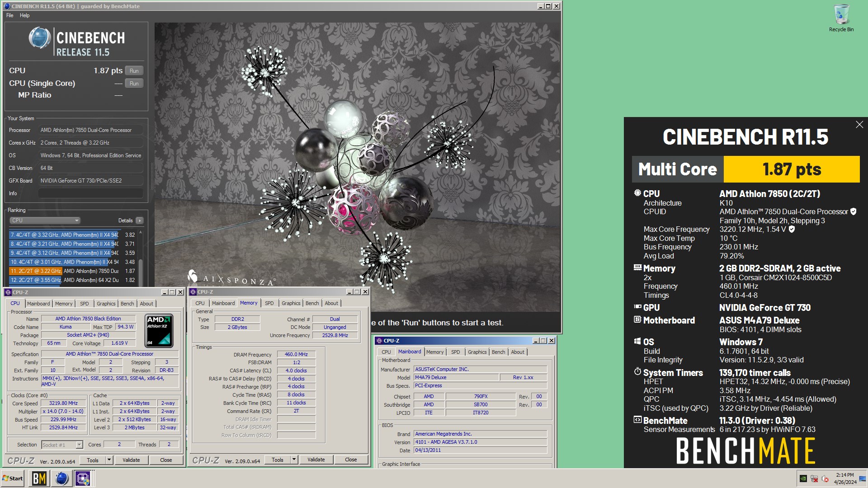Viewport: 868px width, 488px height.
Task: Open Graphics tab in CPU-Z Mainboard window
Action: (x=477, y=352)
